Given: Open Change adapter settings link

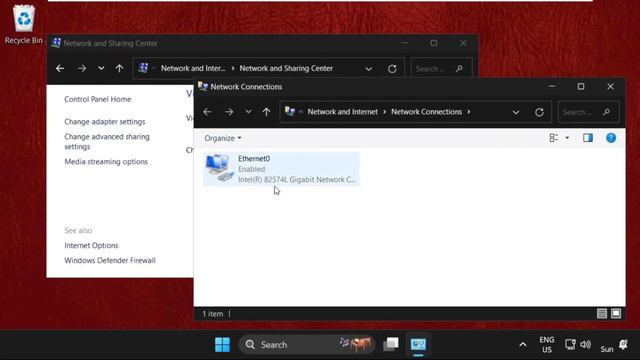Looking at the screenshot, I should 104,122.
